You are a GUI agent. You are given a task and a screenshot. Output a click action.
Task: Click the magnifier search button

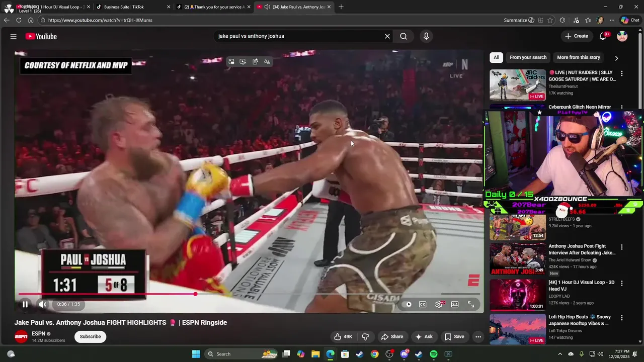point(404,36)
